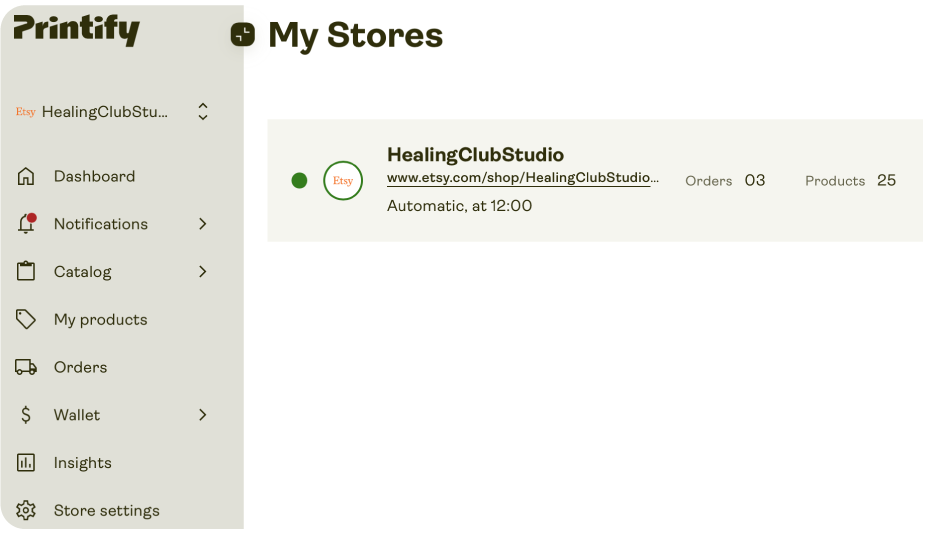Click the Orders truck icon

click(26, 367)
